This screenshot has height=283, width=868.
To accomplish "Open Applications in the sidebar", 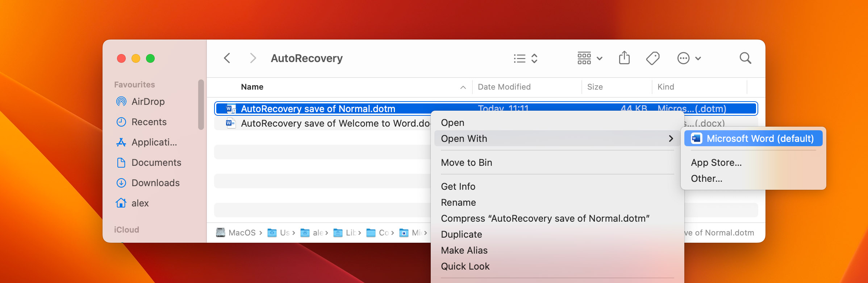I will click(154, 142).
